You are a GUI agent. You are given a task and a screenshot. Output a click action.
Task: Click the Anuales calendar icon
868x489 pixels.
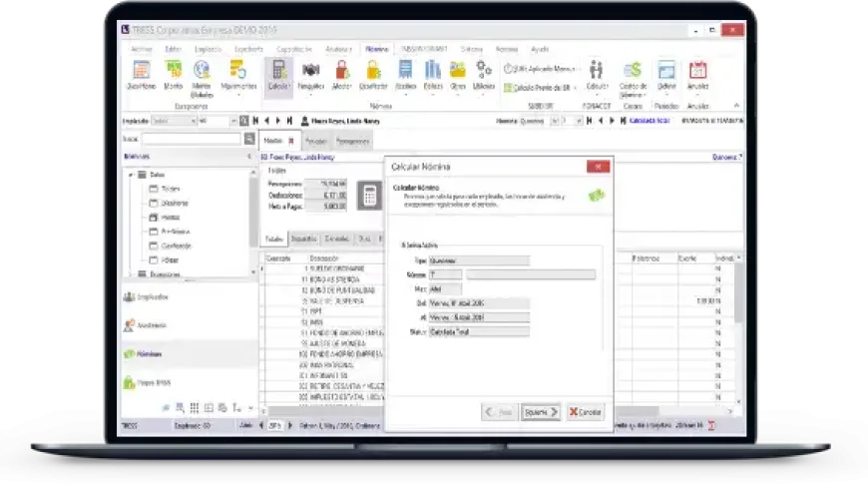click(x=698, y=74)
